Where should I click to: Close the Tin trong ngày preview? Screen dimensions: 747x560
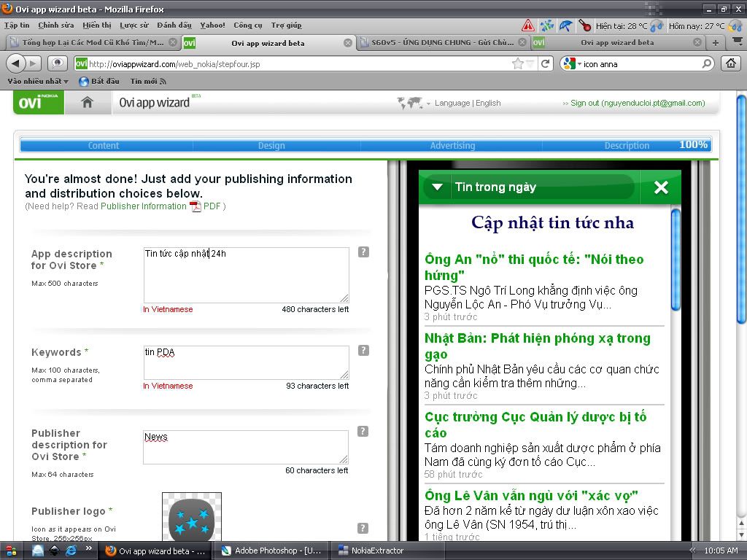pos(661,187)
